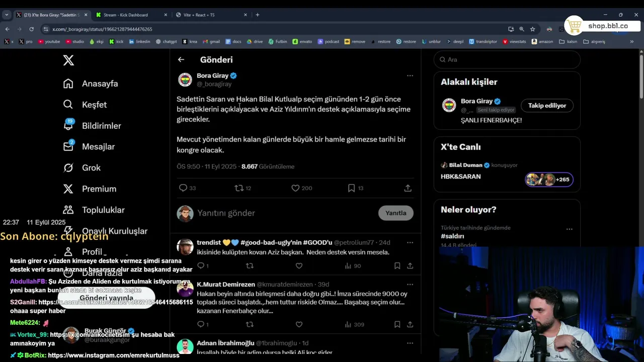This screenshot has height=362, width=644.
Task: Bookmark trendist's comment
Action: (x=397, y=266)
